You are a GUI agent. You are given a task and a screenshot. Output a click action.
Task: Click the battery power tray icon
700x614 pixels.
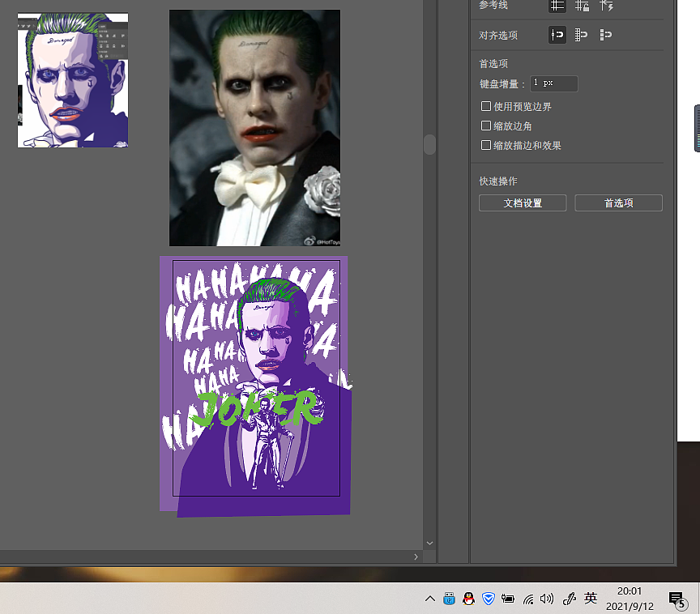508,599
